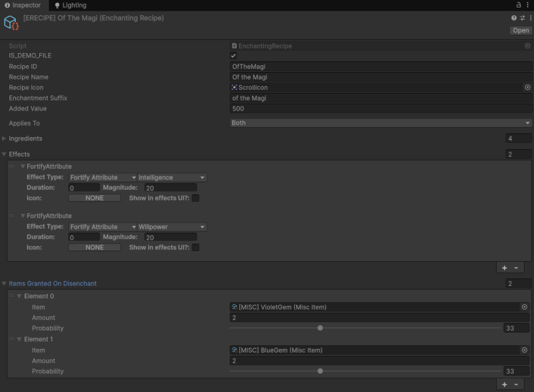Click the lock icon in Inspector header
534x392 pixels.
(518, 5)
